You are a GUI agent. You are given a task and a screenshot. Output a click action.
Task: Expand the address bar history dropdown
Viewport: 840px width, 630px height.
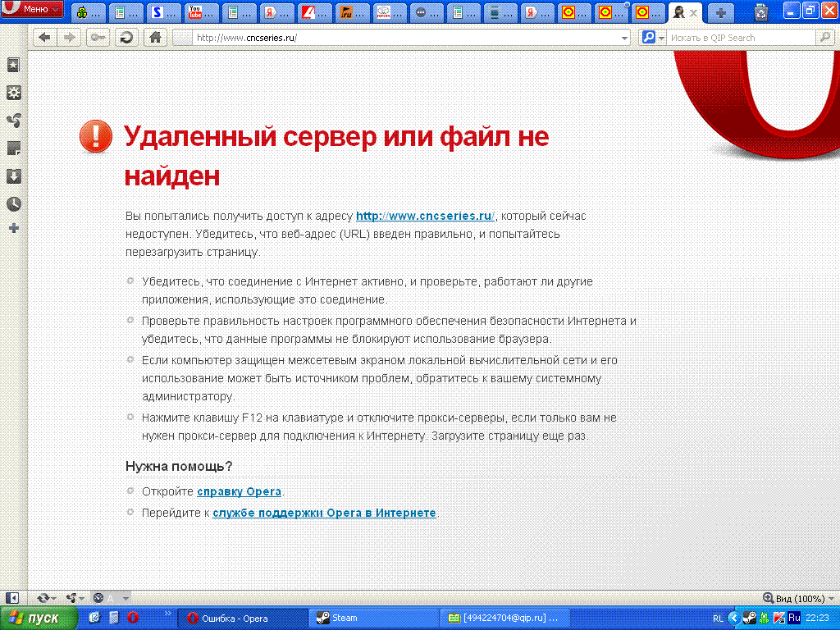tap(624, 38)
